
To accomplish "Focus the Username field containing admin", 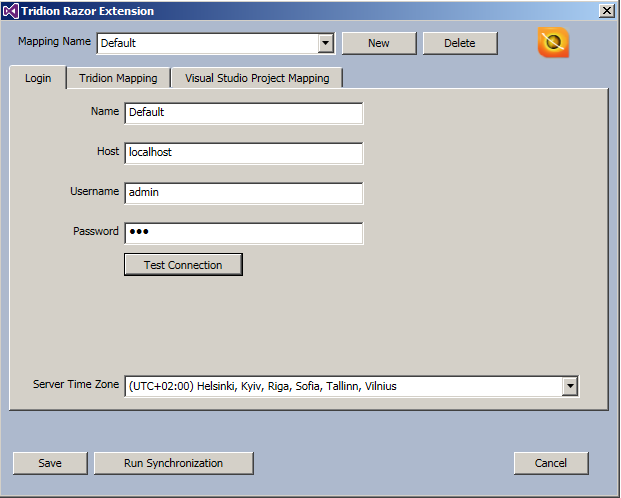I will pyautogui.click(x=244, y=193).
